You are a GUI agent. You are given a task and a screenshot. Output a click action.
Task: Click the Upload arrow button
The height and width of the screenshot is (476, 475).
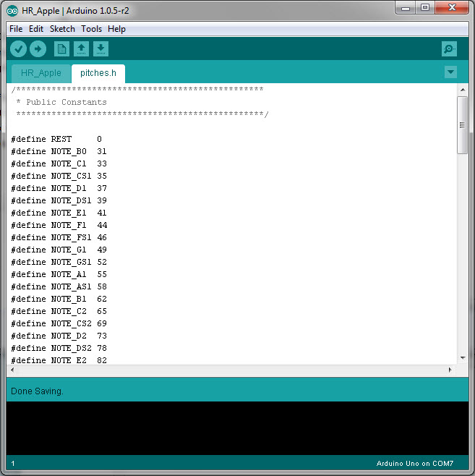click(x=38, y=49)
